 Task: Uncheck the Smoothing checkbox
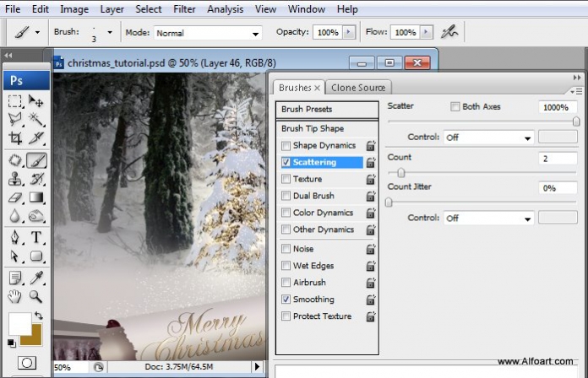click(286, 300)
